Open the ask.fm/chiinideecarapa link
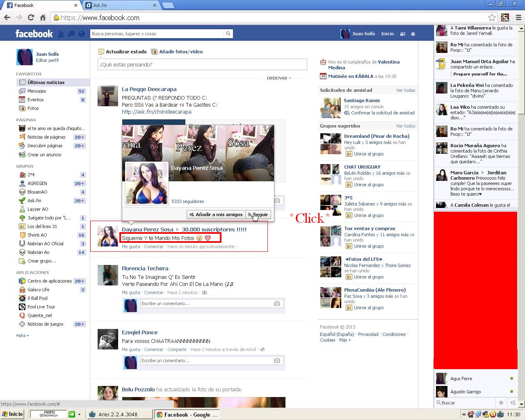Image resolution: width=525 pixels, height=420 pixels. click(156, 112)
